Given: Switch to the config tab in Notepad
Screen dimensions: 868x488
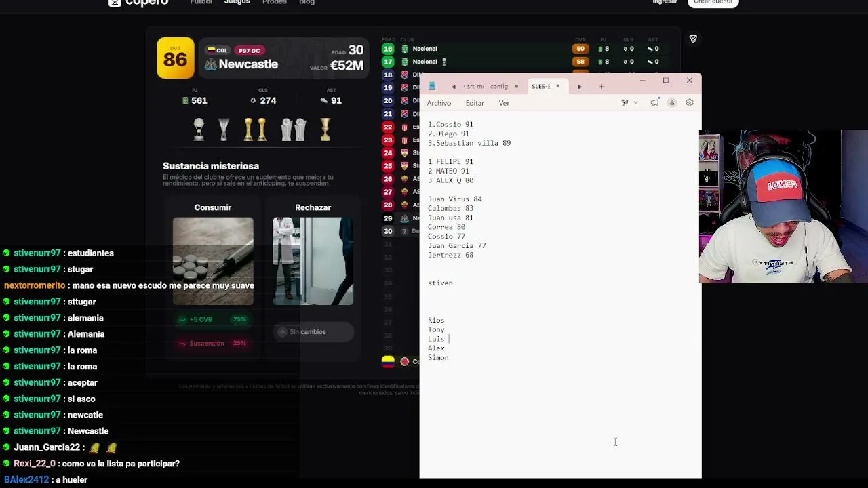Looking at the screenshot, I should pyautogui.click(x=499, y=87).
